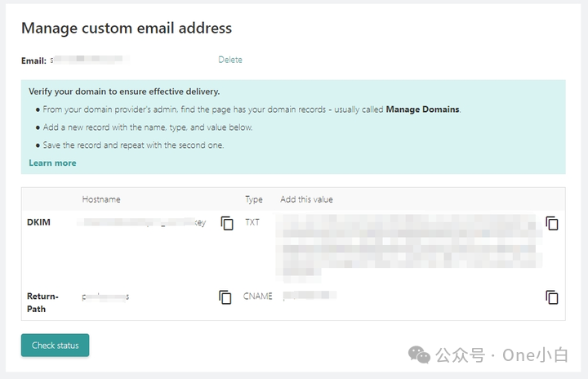Click the Manage custom email address heading
This screenshot has width=588, height=379.
point(127,28)
